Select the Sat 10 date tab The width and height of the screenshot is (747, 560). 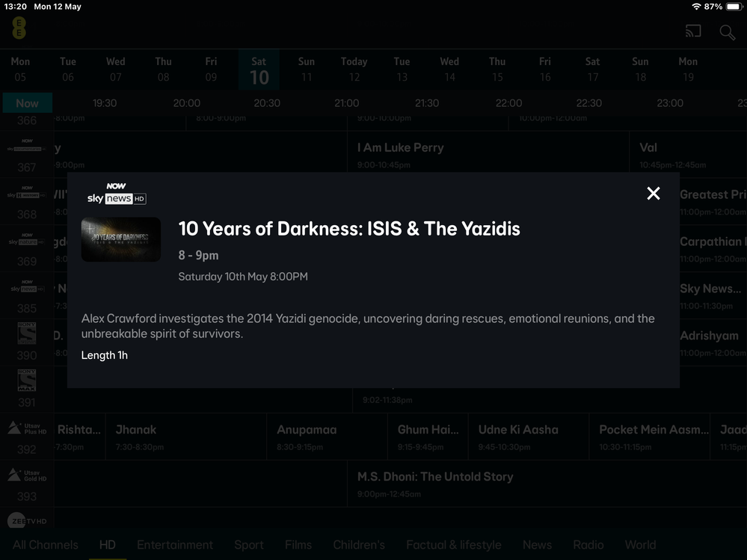(259, 70)
